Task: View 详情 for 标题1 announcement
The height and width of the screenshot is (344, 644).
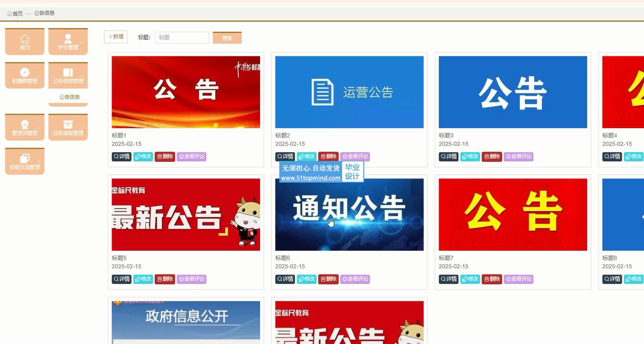Action: point(121,157)
